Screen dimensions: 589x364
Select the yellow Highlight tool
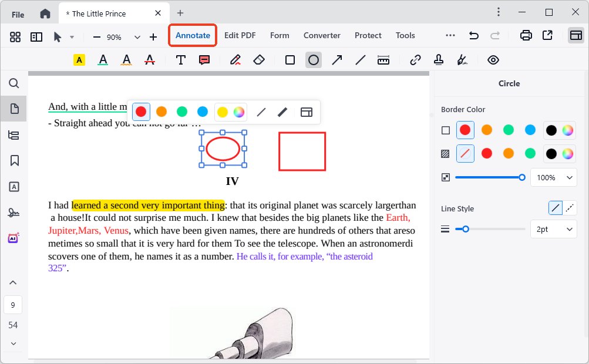pyautogui.click(x=79, y=59)
